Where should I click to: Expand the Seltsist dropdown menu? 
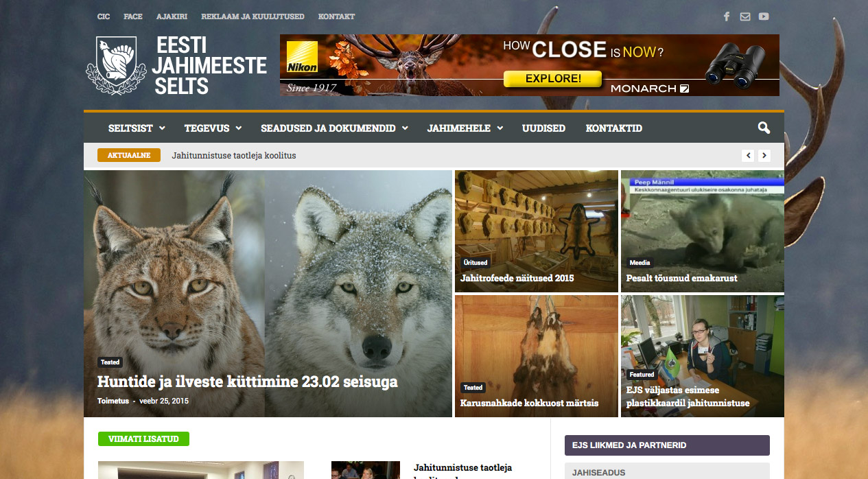[137, 128]
